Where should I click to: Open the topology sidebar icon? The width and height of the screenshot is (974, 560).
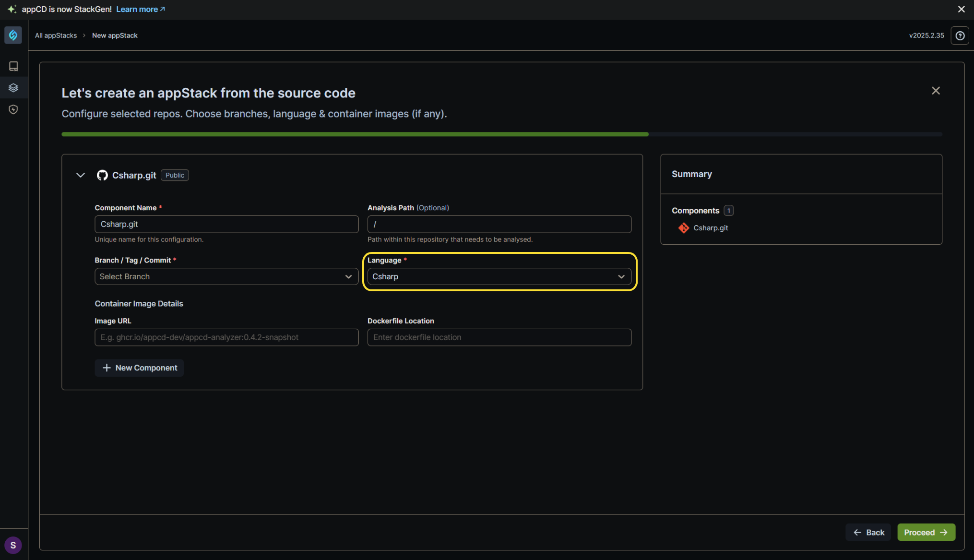[x=13, y=66]
